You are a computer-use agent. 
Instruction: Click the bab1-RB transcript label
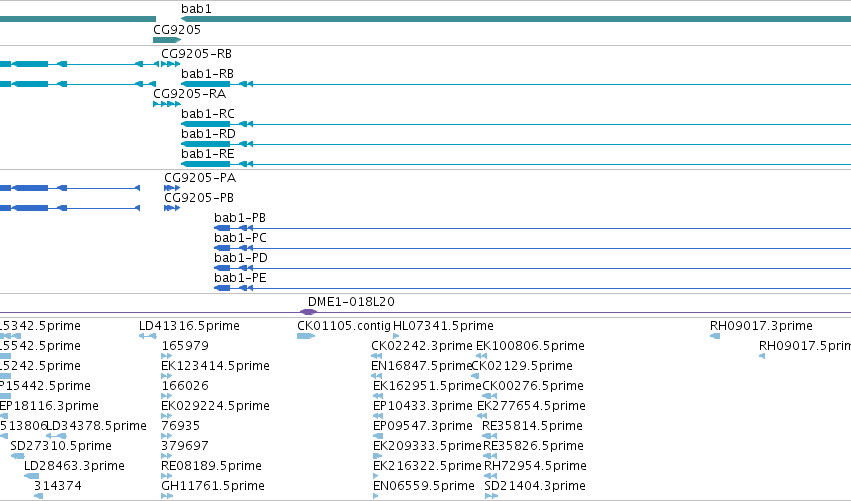207,74
